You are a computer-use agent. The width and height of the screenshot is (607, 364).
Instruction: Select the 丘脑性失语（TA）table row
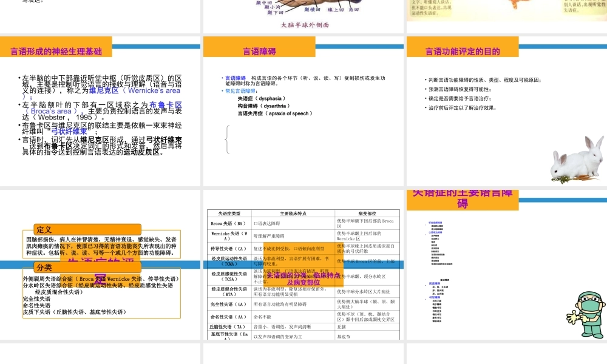click(302, 326)
